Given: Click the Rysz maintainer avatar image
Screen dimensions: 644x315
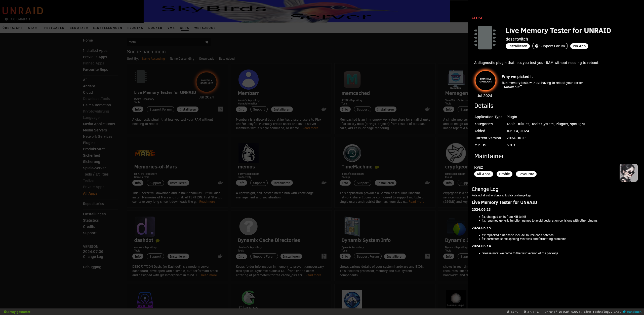Looking at the screenshot, I should pos(628,173).
